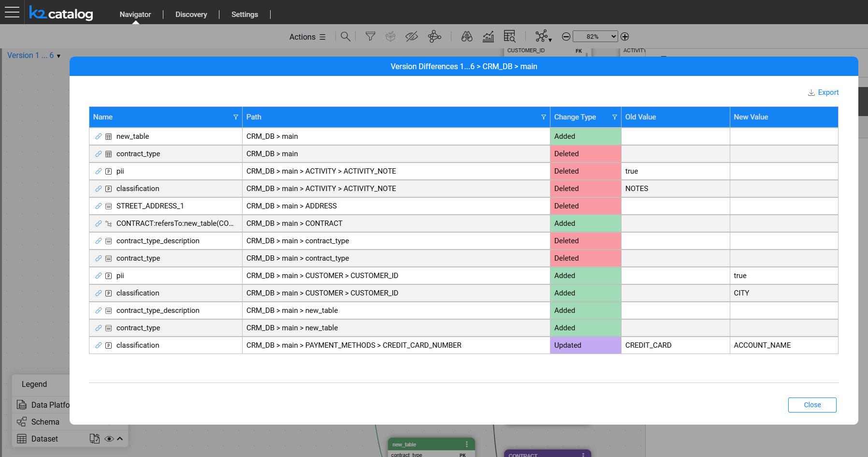Open the hamburger main menu
The image size is (868, 457).
point(12,12)
